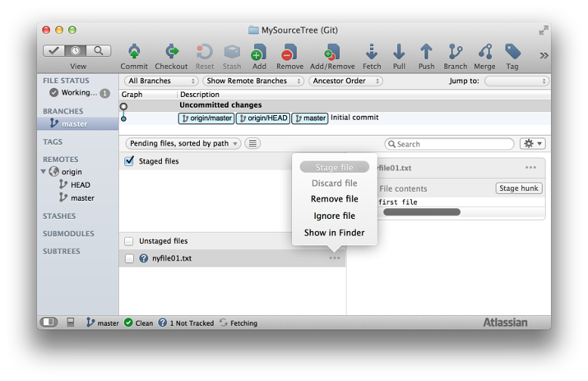Click the bookmarks drawer icon in status bar

(x=70, y=323)
